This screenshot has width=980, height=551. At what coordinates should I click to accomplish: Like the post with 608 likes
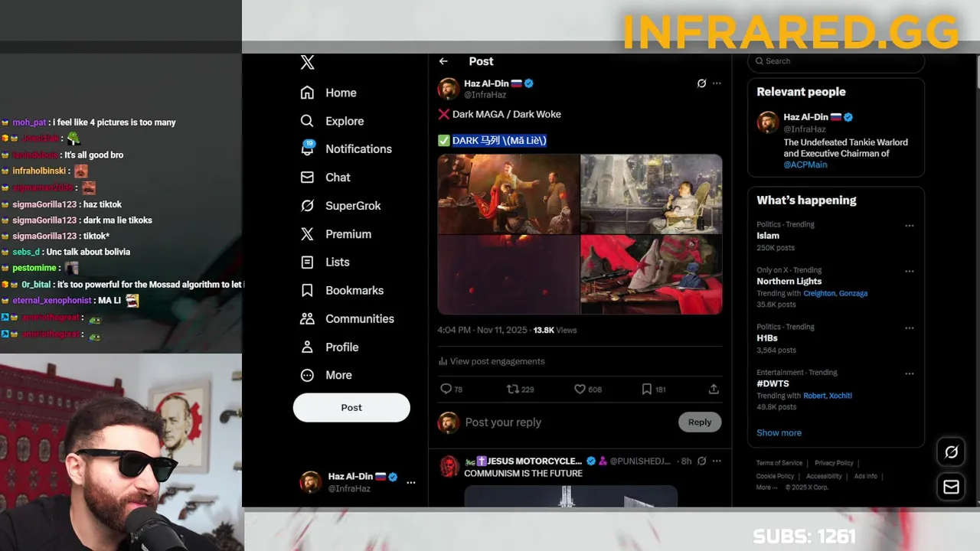[x=580, y=390]
